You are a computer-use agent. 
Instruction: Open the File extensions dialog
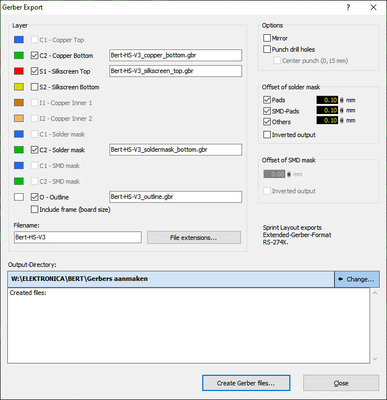(194, 238)
